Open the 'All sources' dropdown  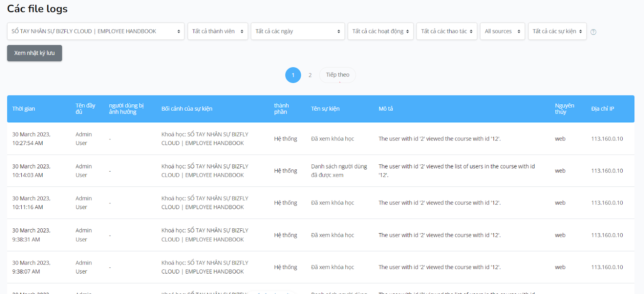503,31
